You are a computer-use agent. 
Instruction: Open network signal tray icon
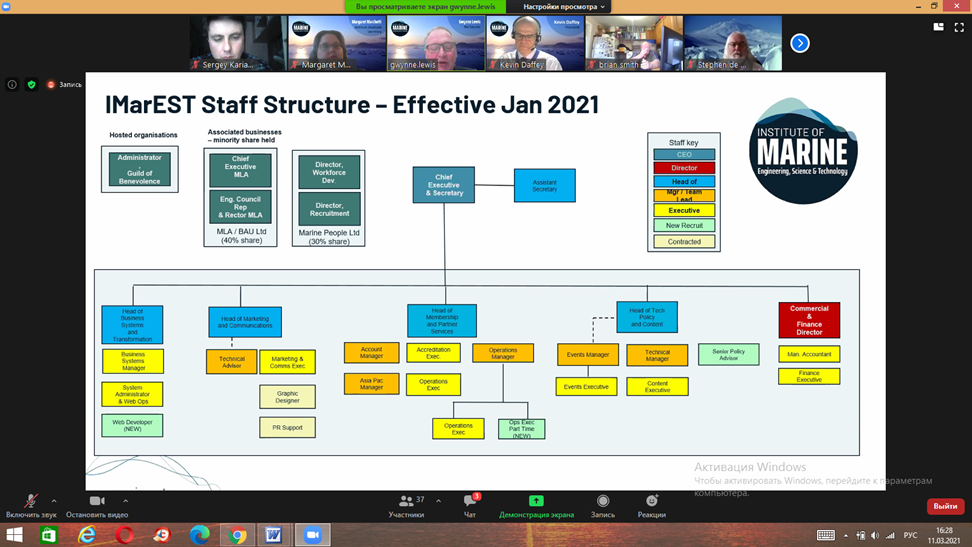click(x=890, y=535)
